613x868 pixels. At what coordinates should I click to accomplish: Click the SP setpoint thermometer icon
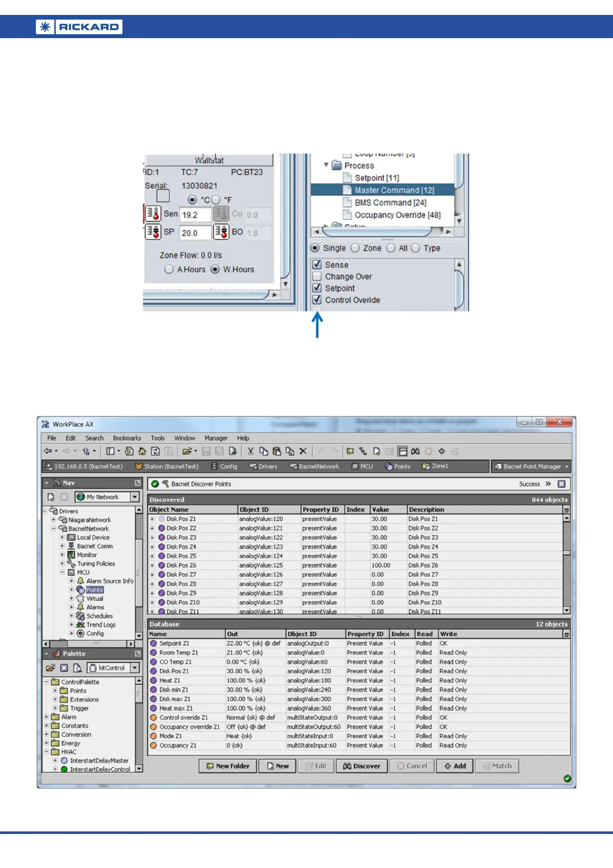153,232
